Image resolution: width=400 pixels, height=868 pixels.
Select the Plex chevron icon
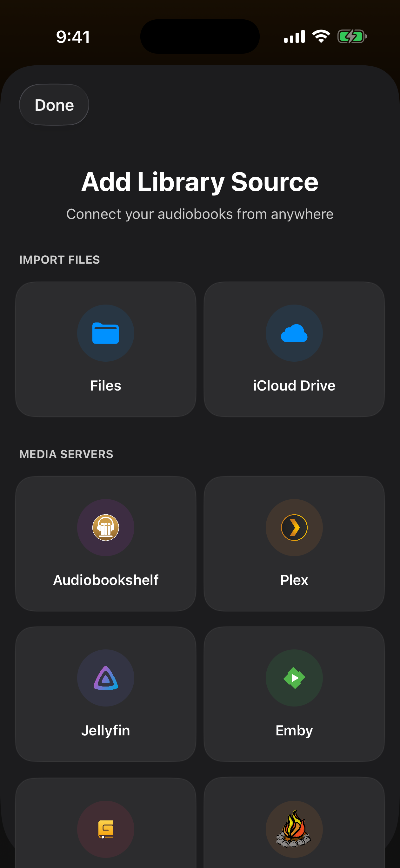(x=294, y=527)
